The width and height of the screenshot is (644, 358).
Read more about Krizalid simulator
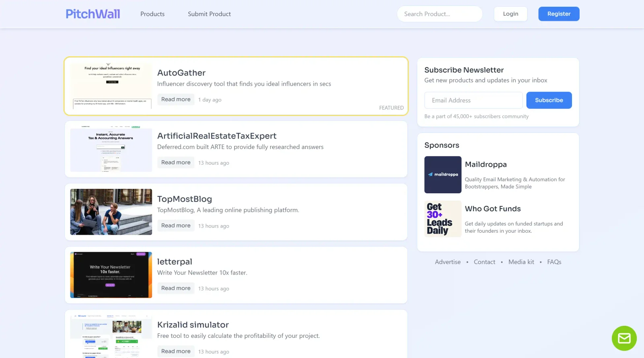point(176,351)
